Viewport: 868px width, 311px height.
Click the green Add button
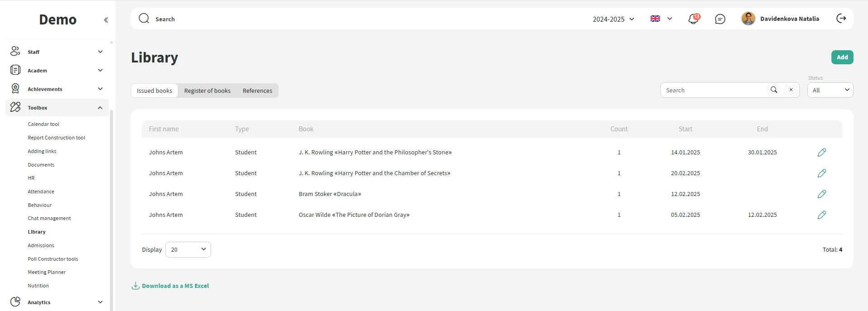tap(842, 57)
